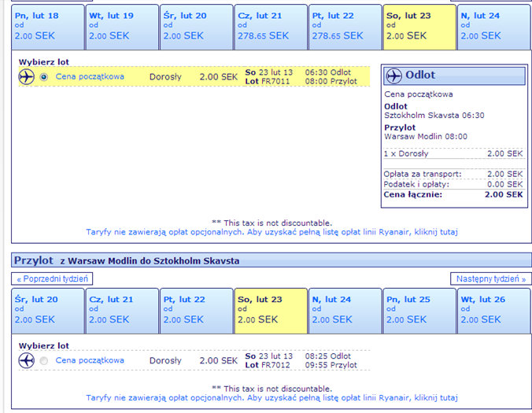Select the radio button for flight FR7011

click(x=43, y=77)
